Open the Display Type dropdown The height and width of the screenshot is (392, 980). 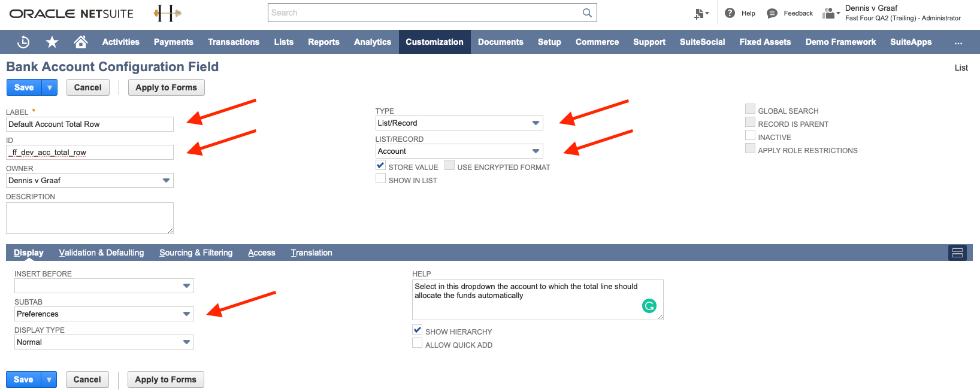(x=104, y=342)
